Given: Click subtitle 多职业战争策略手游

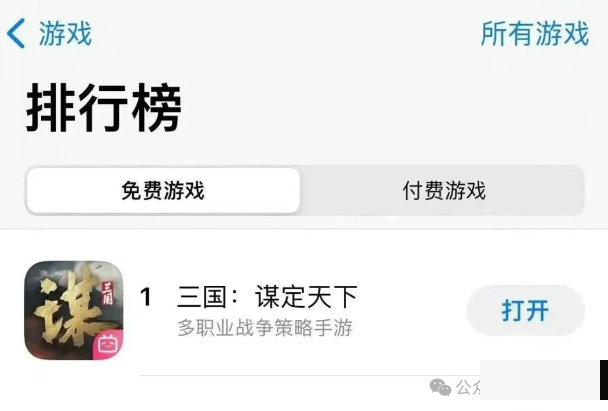Looking at the screenshot, I should pos(265,328).
